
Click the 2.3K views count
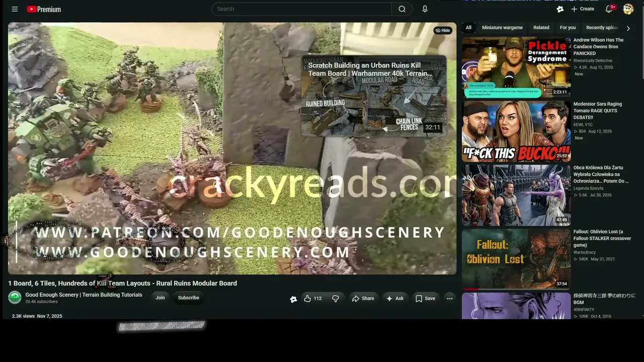(x=23, y=316)
